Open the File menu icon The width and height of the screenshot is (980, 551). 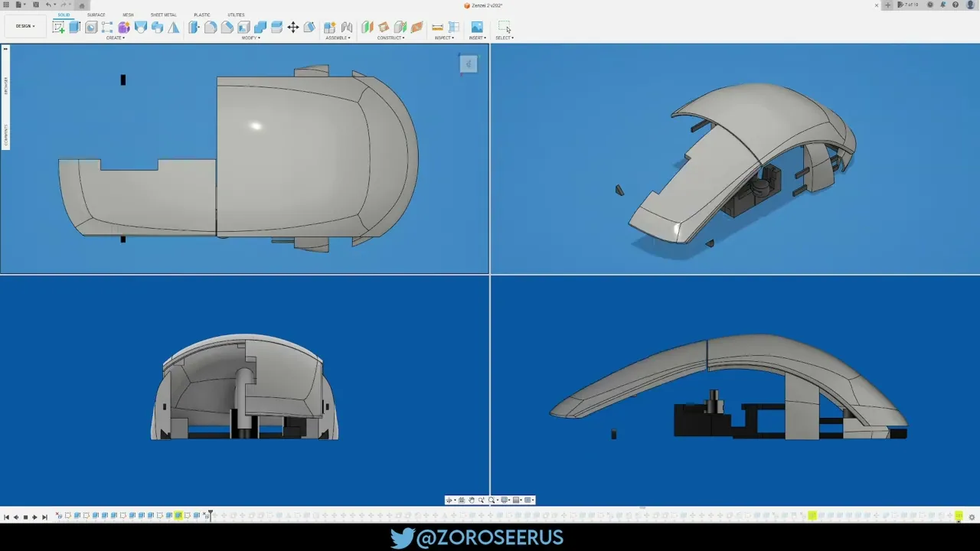click(18, 5)
